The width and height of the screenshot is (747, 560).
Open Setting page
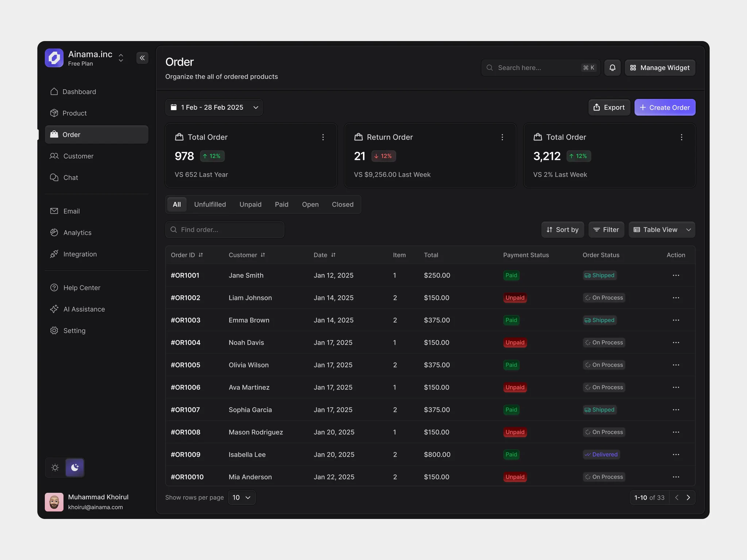coord(97,331)
